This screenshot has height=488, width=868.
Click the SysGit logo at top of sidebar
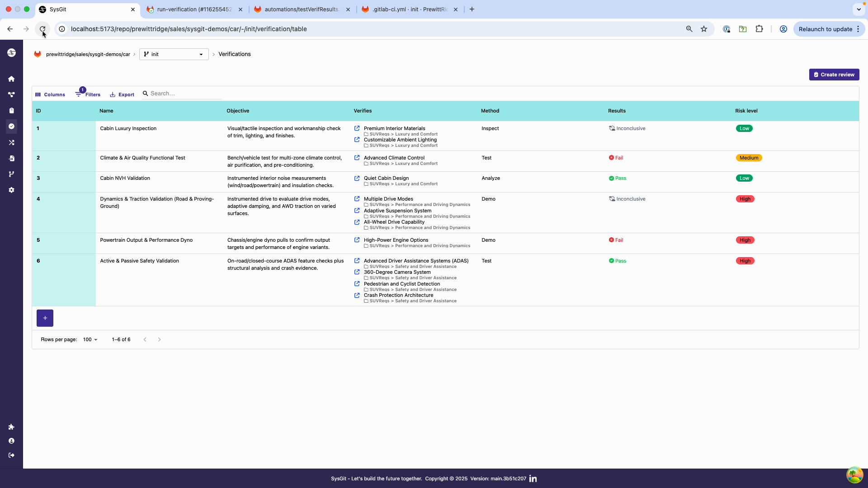pyautogui.click(x=11, y=53)
